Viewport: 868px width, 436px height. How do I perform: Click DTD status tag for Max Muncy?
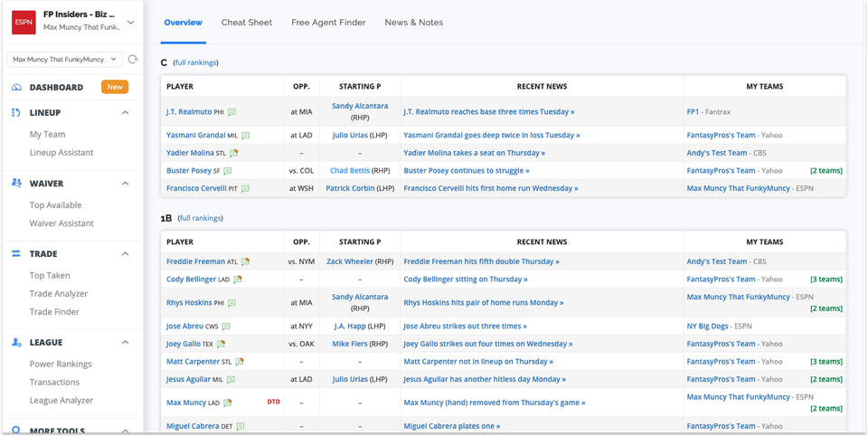pyautogui.click(x=273, y=401)
